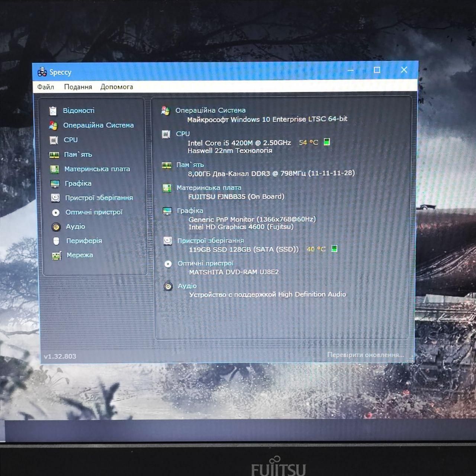
Task: Click monitor icon beside Графіка summary heading
Action: click(167, 211)
